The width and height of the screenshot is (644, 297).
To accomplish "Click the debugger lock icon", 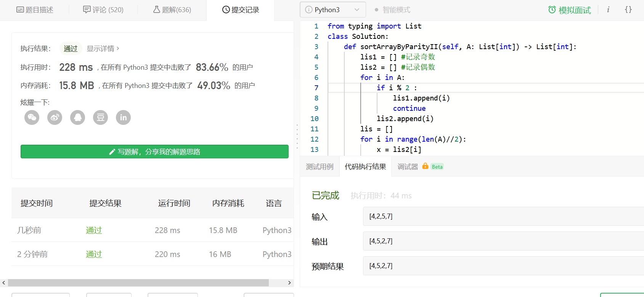I will pos(425,166).
